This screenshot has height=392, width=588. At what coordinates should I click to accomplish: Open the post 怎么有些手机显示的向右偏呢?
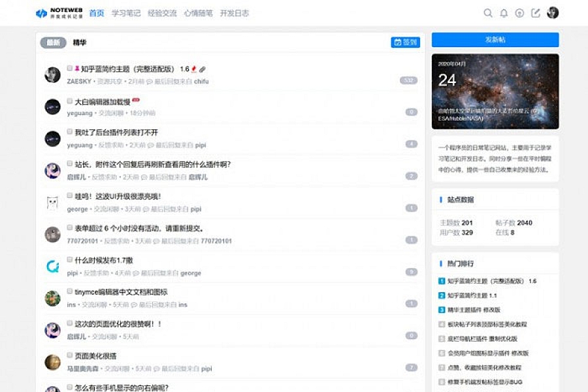point(122,387)
